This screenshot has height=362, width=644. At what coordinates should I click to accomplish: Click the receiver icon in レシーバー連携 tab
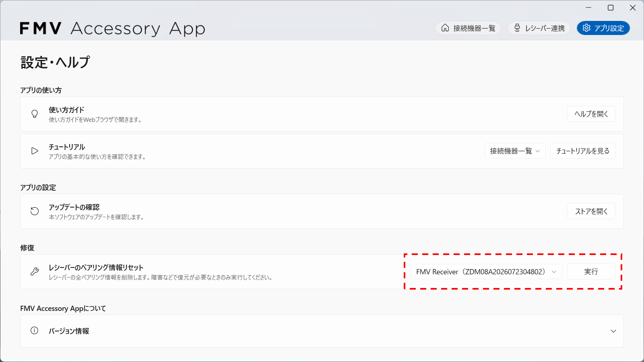[x=517, y=28]
